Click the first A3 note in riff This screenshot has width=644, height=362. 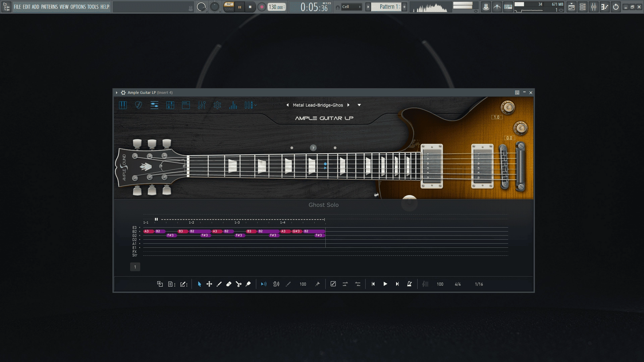point(149,231)
